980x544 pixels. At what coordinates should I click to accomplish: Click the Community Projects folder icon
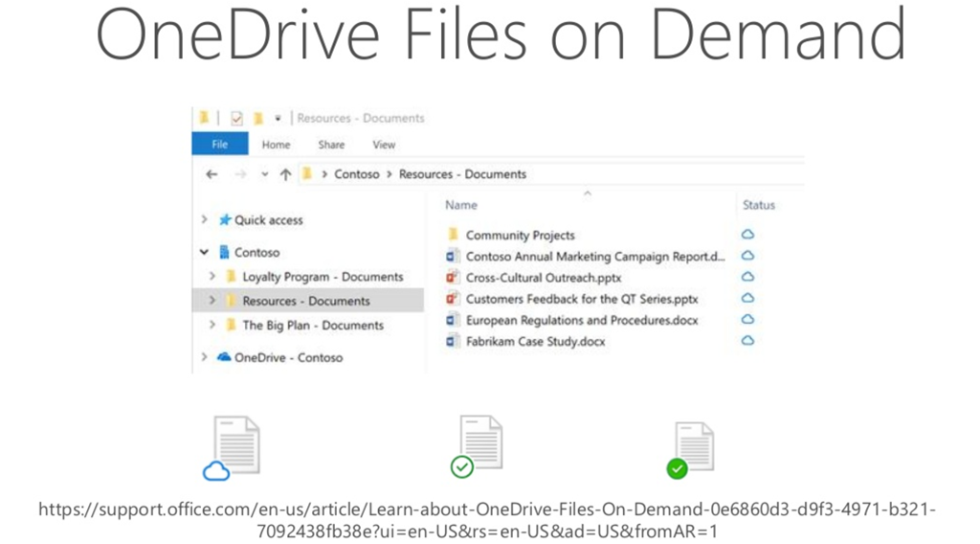point(453,235)
